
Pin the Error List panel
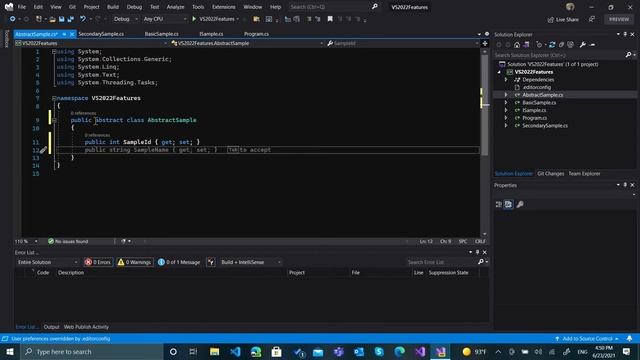(477, 252)
